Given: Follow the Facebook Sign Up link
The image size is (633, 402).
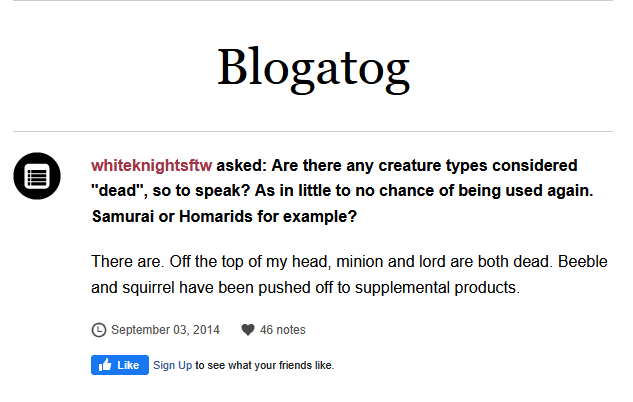Looking at the screenshot, I should (172, 365).
